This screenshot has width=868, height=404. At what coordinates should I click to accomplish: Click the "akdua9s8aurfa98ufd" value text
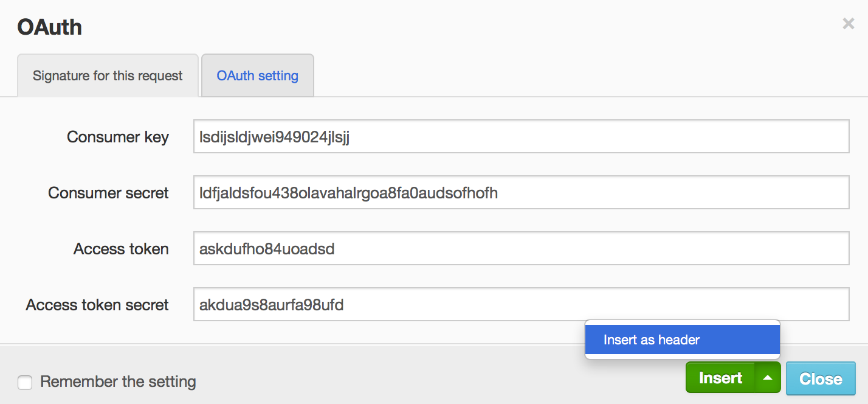271,305
